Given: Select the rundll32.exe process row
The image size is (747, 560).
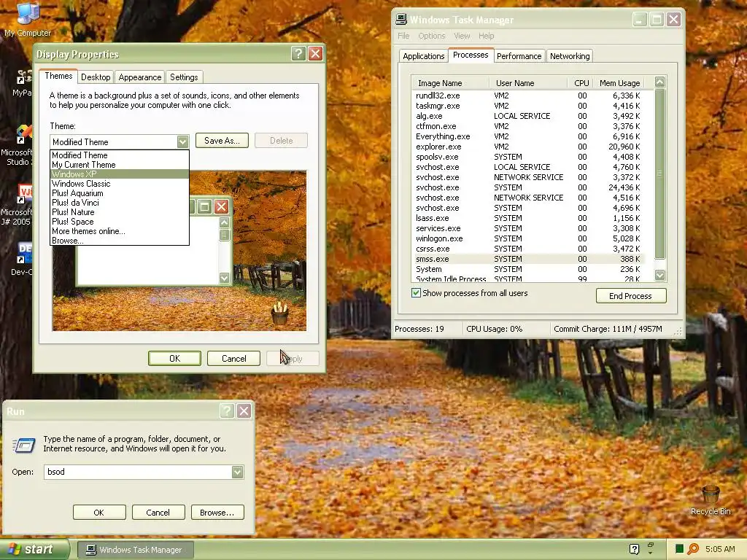Looking at the screenshot, I should [x=528, y=96].
